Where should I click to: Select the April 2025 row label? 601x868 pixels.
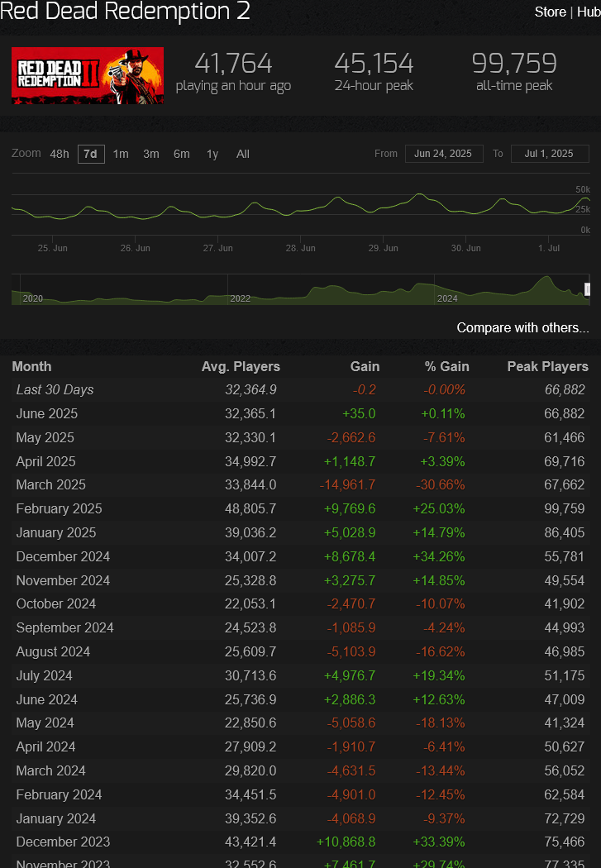click(46, 461)
